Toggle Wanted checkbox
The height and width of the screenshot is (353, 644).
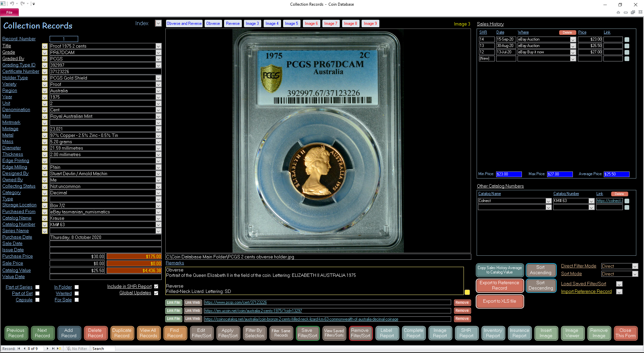[76, 294]
